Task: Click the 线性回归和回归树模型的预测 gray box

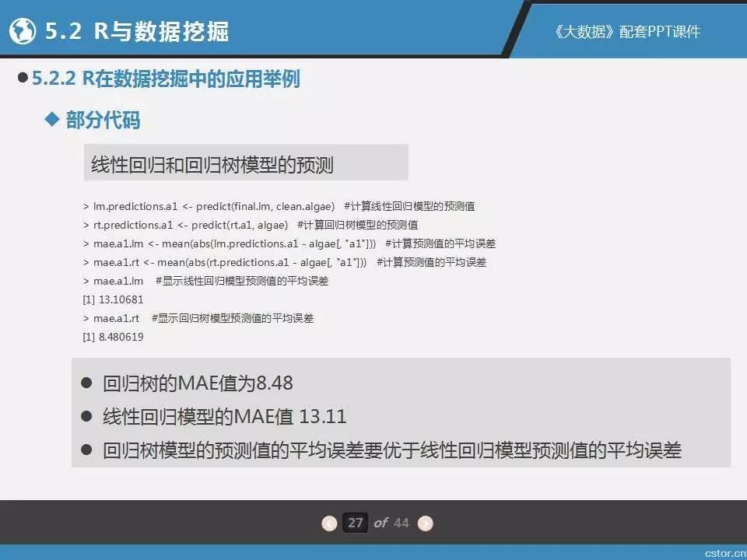Action: [245, 163]
